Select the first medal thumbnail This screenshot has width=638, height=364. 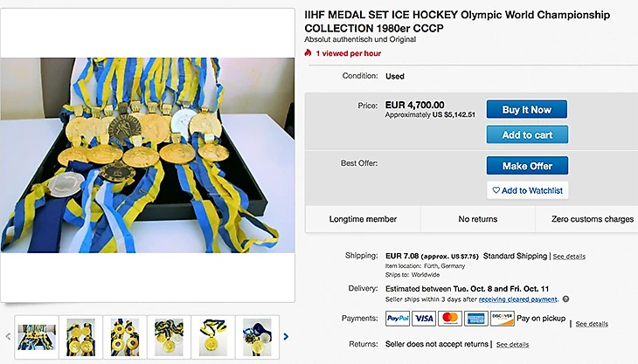click(x=37, y=336)
